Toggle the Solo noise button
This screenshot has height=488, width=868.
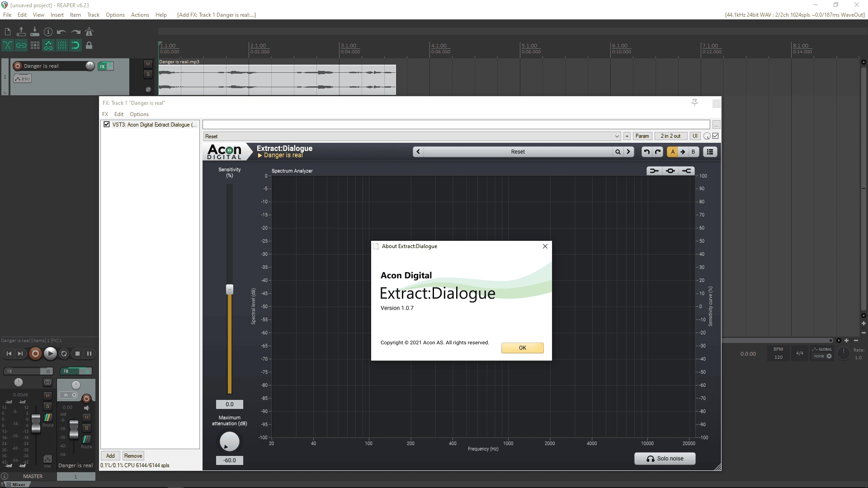665,459
